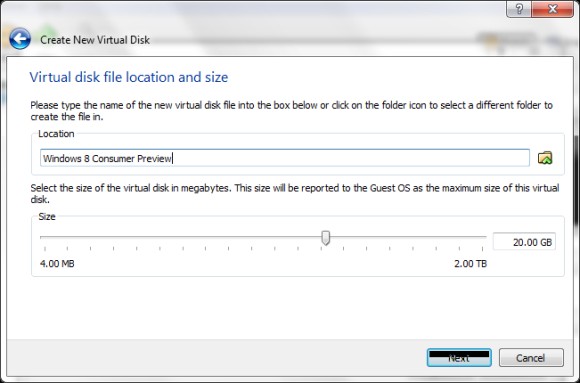Close the Create New Virtual Disk dialog

click(x=552, y=9)
